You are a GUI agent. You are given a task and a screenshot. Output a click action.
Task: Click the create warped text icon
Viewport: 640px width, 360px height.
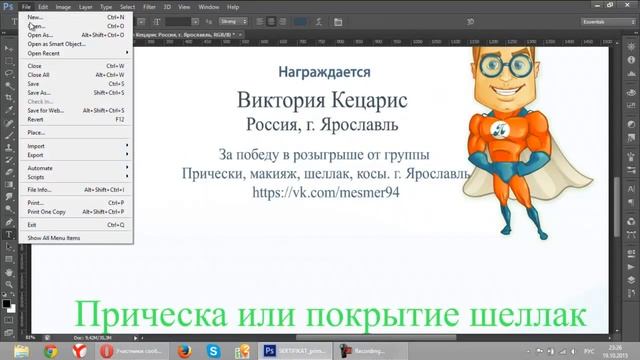[319, 22]
